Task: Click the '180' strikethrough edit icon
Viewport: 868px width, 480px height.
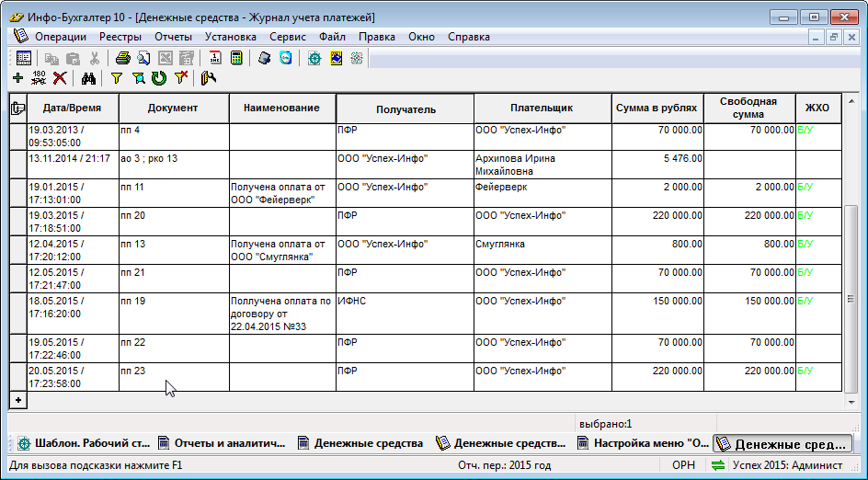Action: coord(39,78)
